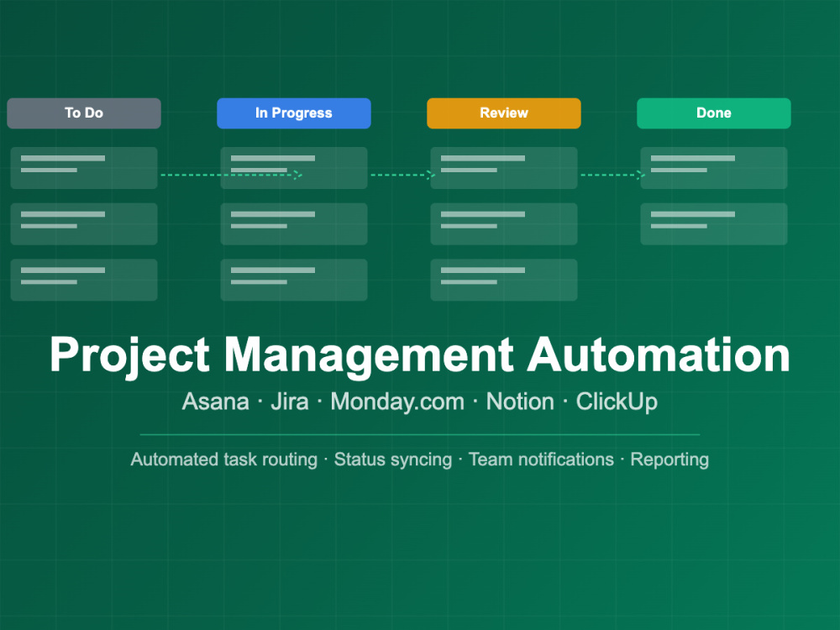This screenshot has width=840, height=630.
Task: Select the To Do column header
Action: point(84,113)
